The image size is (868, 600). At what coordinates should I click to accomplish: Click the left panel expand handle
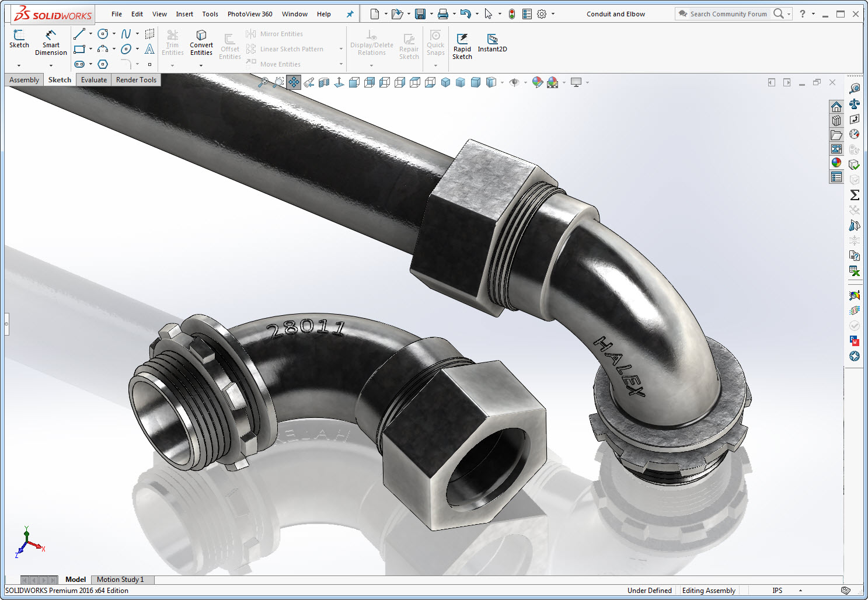7,323
